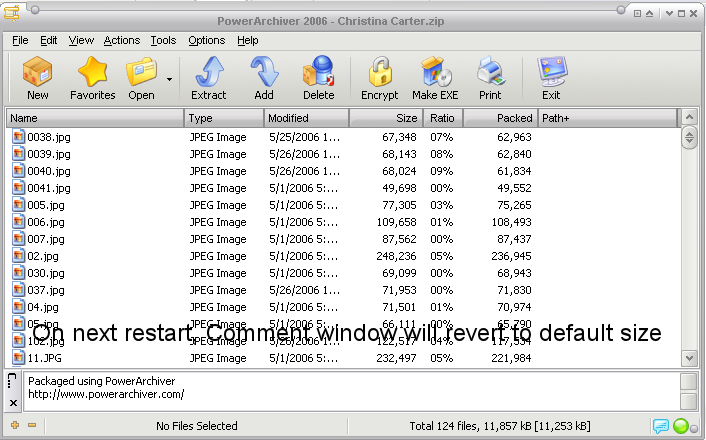Click the upper comment pane scroll button
Image resolution: width=706 pixels, height=440 pixels.
click(689, 382)
